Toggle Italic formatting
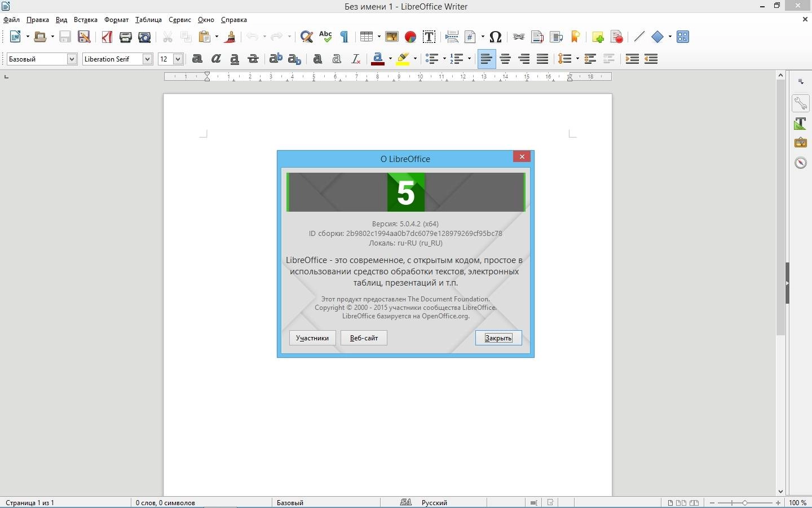Image resolution: width=812 pixels, height=508 pixels. [216, 59]
